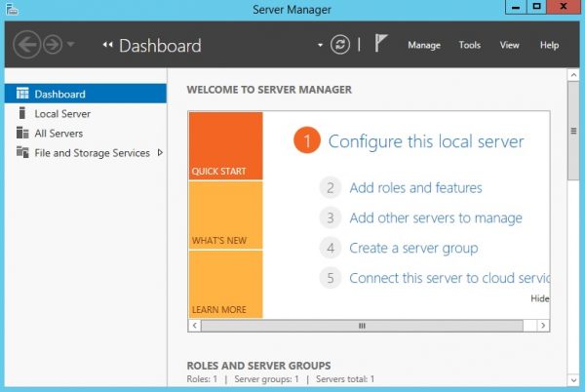Click the step 3 number circle
585x392 pixels.
tap(331, 217)
